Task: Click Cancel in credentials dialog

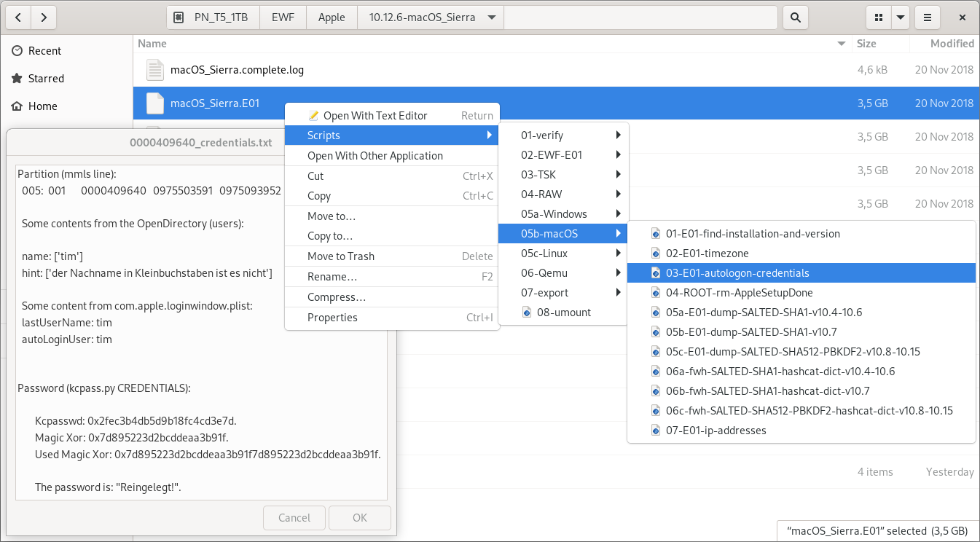Action: point(294,518)
